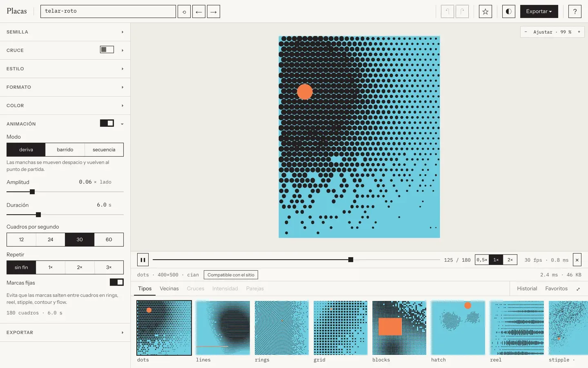Set playback speed to 0,5×
This screenshot has width=588, height=368.
pyautogui.click(x=482, y=260)
